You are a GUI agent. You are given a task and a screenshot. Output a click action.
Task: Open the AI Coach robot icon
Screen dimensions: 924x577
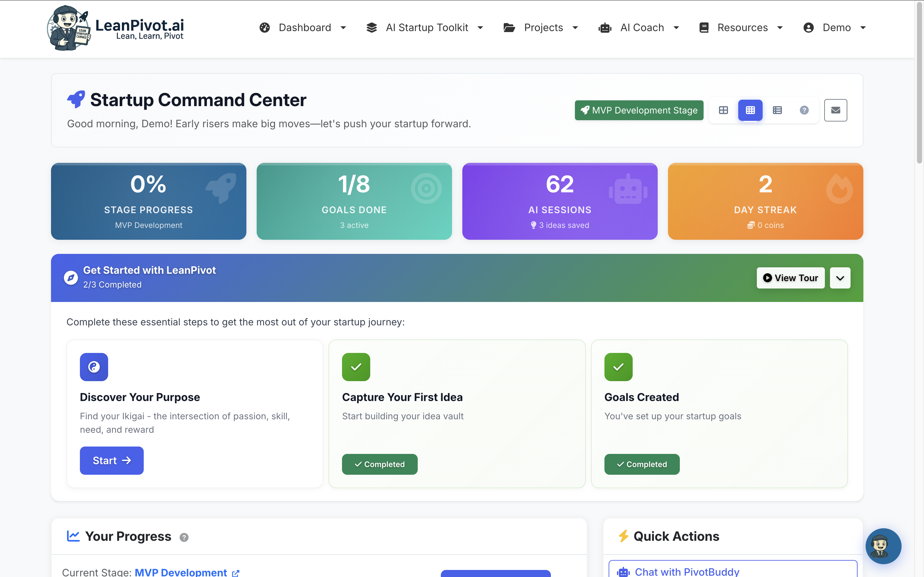point(604,27)
